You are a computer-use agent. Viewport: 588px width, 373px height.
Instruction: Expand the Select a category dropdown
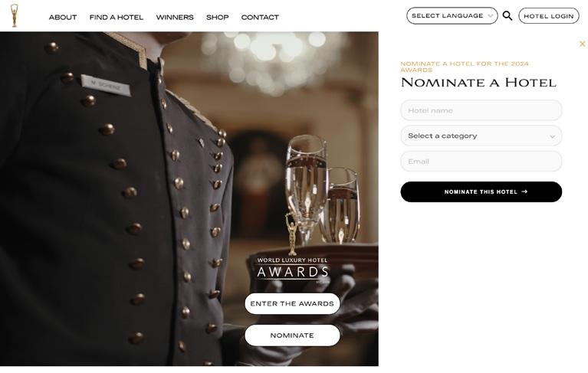pos(481,136)
